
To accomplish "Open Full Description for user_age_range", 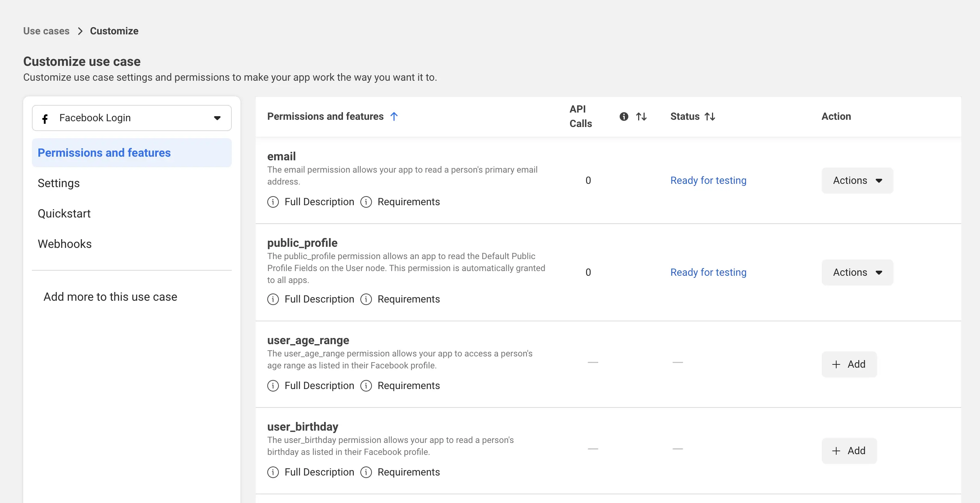I will pyautogui.click(x=319, y=386).
